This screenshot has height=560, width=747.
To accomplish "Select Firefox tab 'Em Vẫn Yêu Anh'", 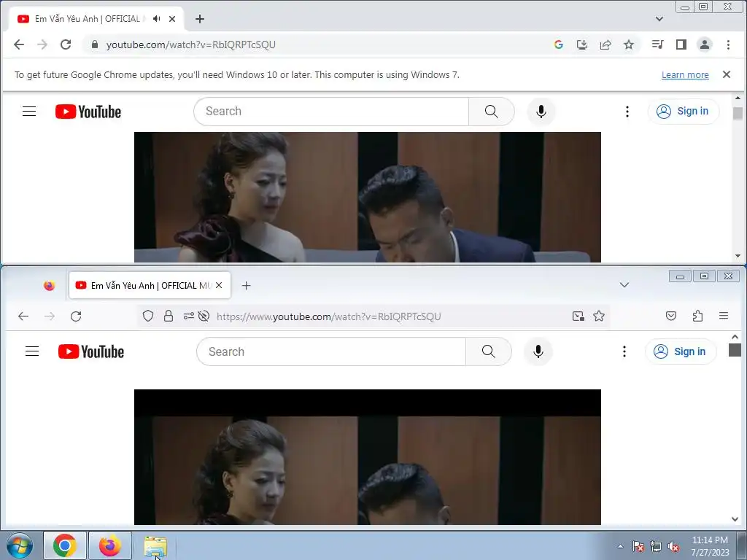I will pyautogui.click(x=150, y=285).
